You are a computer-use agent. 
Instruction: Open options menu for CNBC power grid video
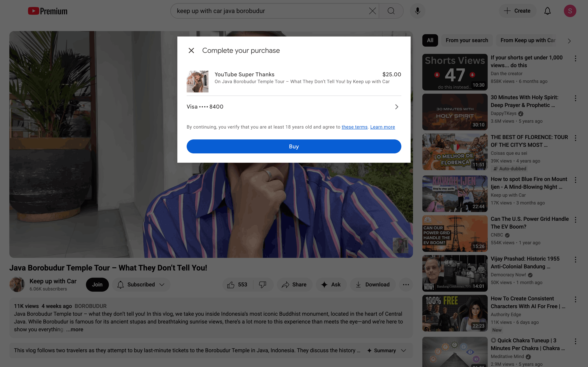575,220
